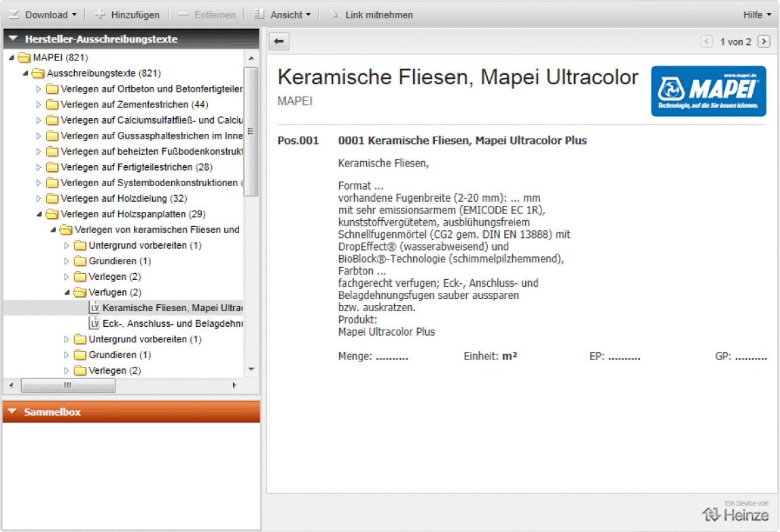Open the Ansicht dropdown menu

283,15
